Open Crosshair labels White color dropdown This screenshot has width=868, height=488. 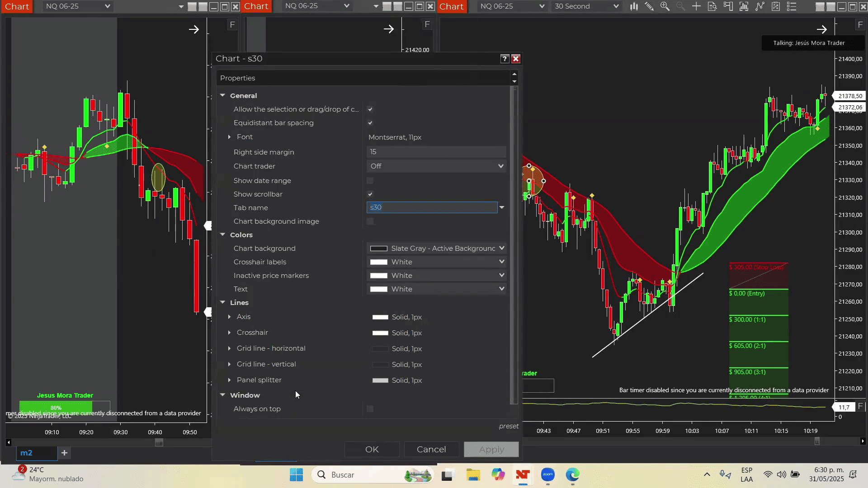tap(436, 262)
